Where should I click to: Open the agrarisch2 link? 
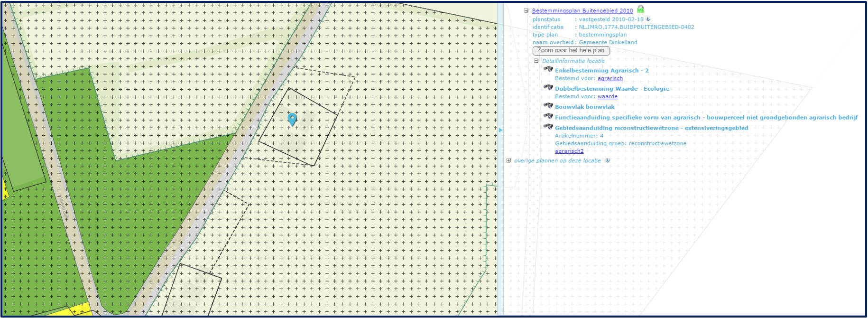[569, 151]
